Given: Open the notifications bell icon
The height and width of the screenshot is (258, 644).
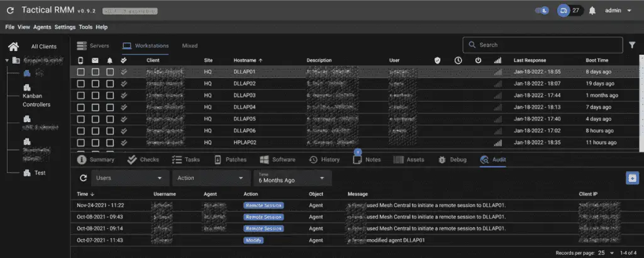Looking at the screenshot, I should coord(592,11).
